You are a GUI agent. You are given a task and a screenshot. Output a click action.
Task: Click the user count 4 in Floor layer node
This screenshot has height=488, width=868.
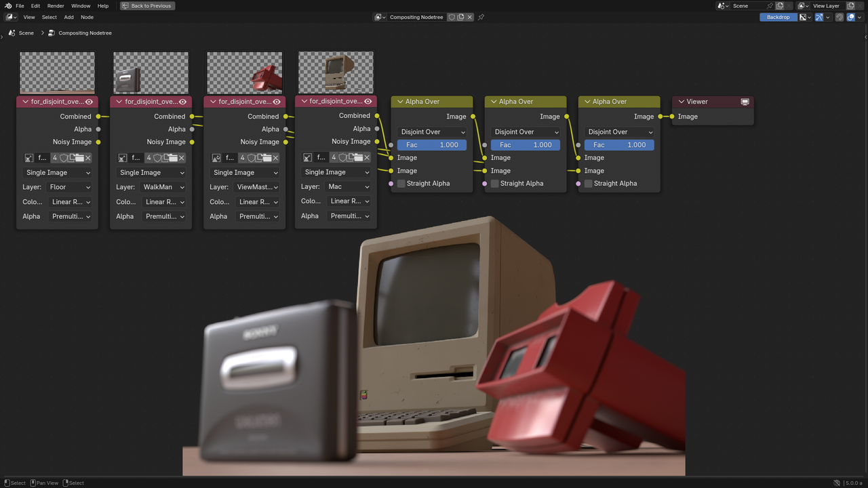pyautogui.click(x=55, y=158)
